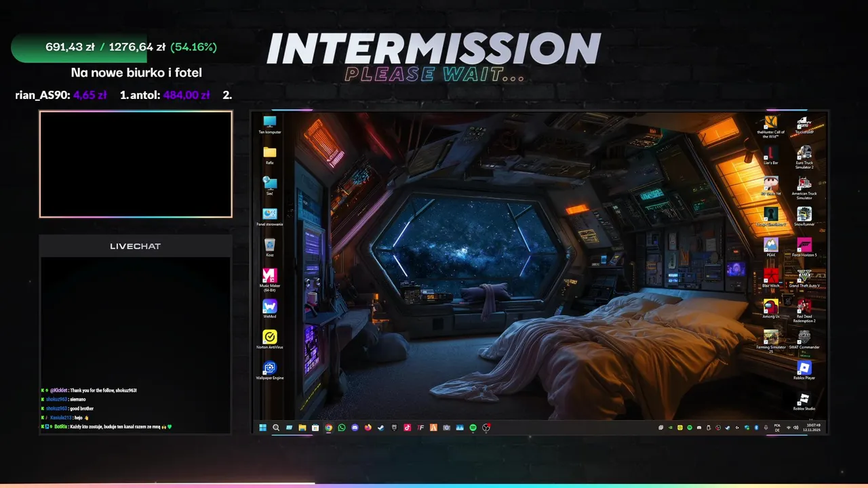The width and height of the screenshot is (868, 488).
Task: Launch American Truck Simulator shortcut
Action: tap(804, 188)
